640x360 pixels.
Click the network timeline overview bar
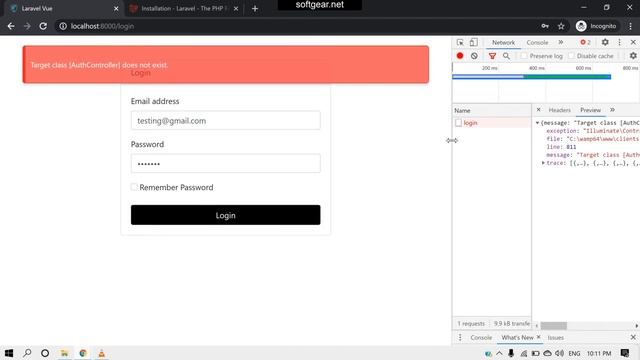531,77
